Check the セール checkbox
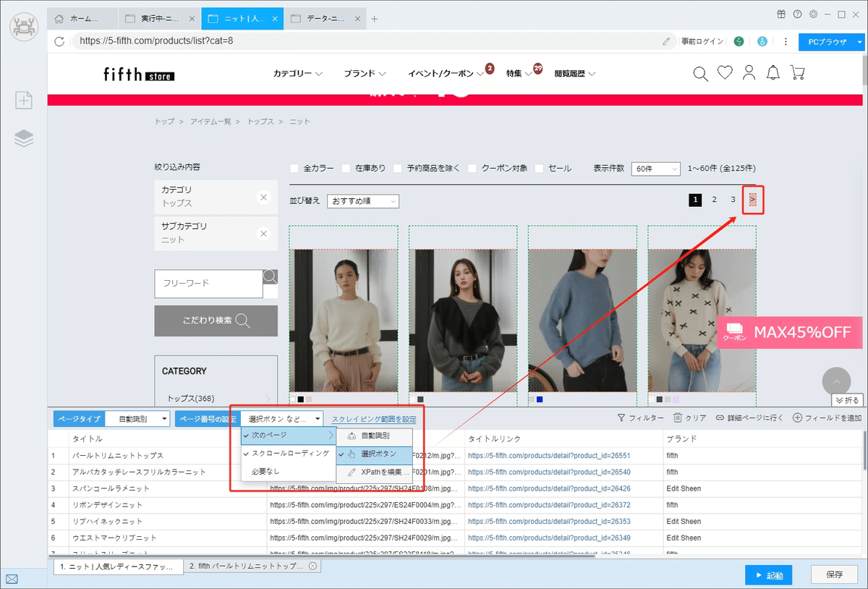Viewport: 868px width, 589px height. 540,168
